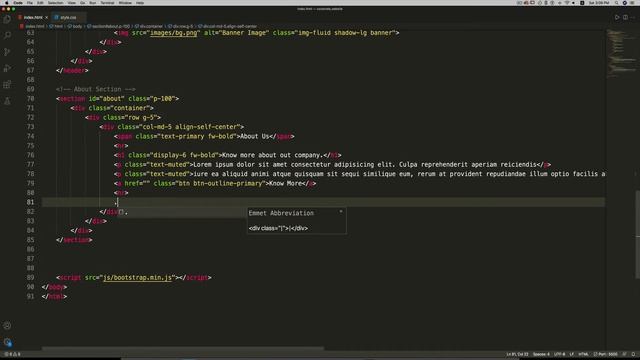The height and width of the screenshot is (360, 640).
Task: Click the Wi-Fi icon in menu bar
Action: (x=567, y=3)
